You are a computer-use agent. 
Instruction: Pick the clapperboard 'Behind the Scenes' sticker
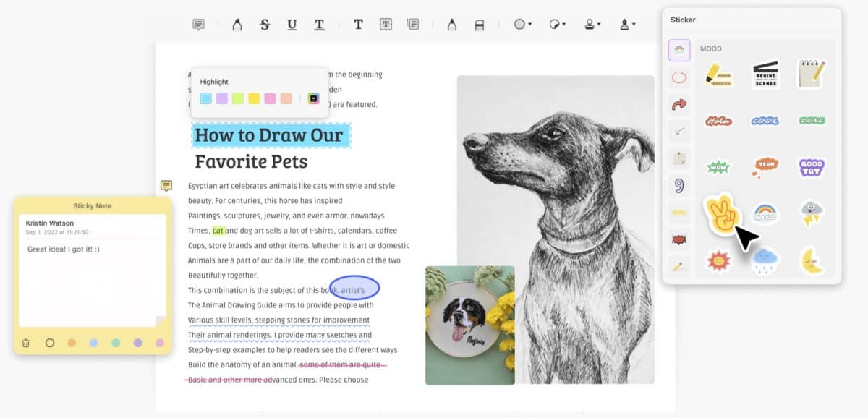coord(765,74)
